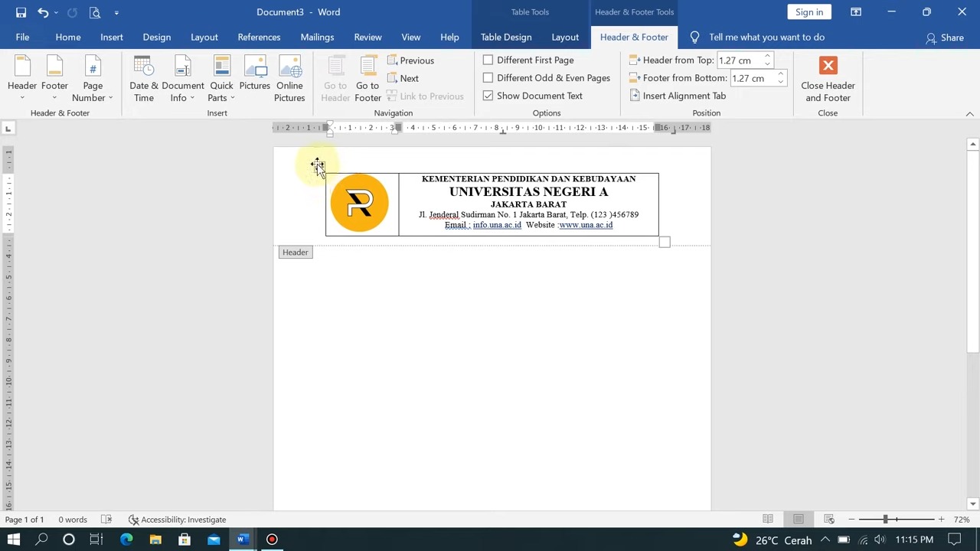Screen dimensions: 980x551
Task: Click the taskbar Search icon
Action: 41,540
